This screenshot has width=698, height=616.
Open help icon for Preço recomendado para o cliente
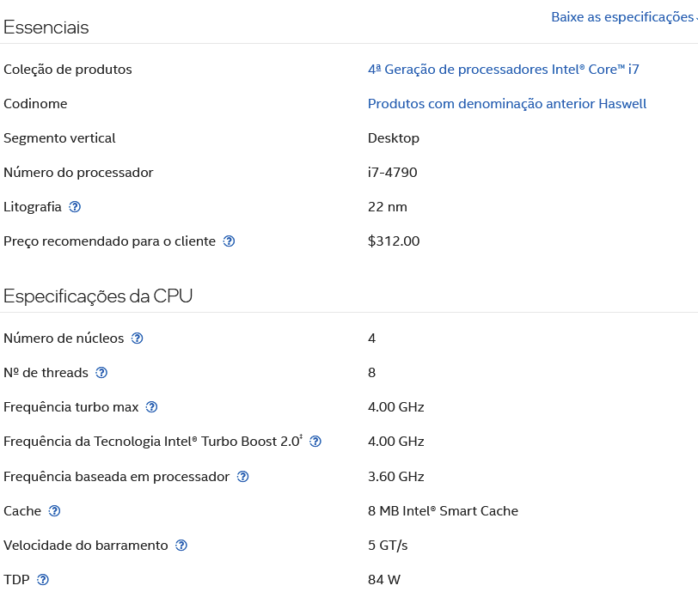[x=229, y=241]
